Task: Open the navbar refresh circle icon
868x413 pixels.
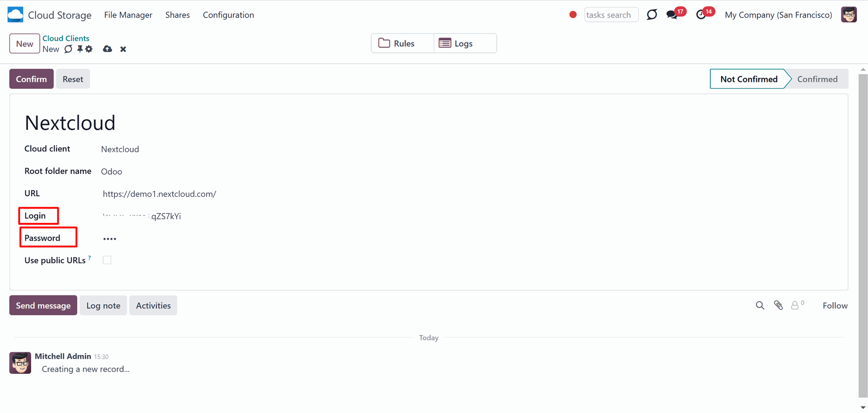Action: 651,14
